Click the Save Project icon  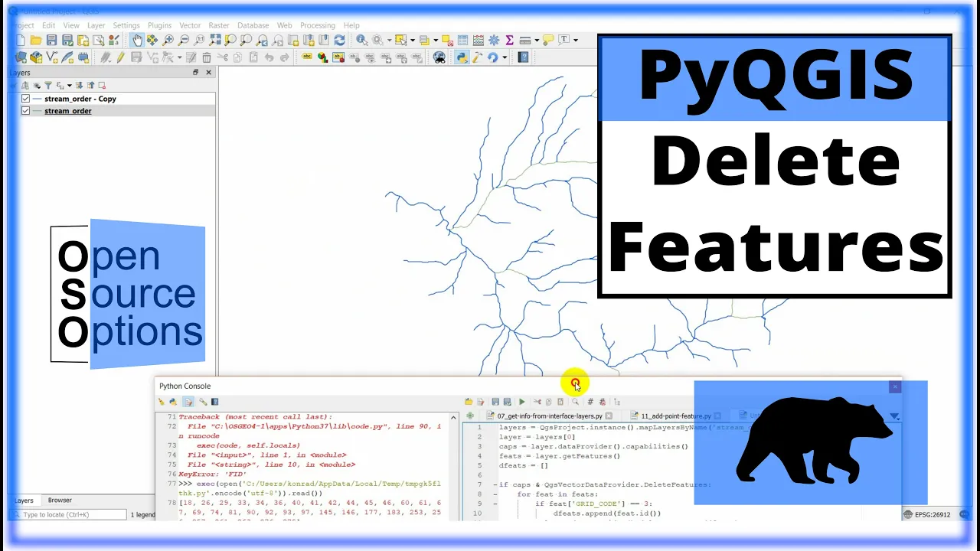tap(51, 40)
